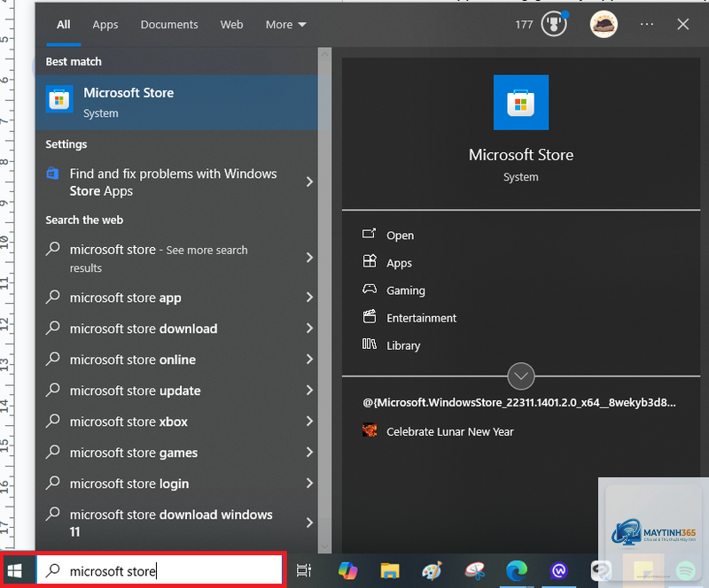Select the 'microsoft store xbox' suggestion

coord(129,422)
